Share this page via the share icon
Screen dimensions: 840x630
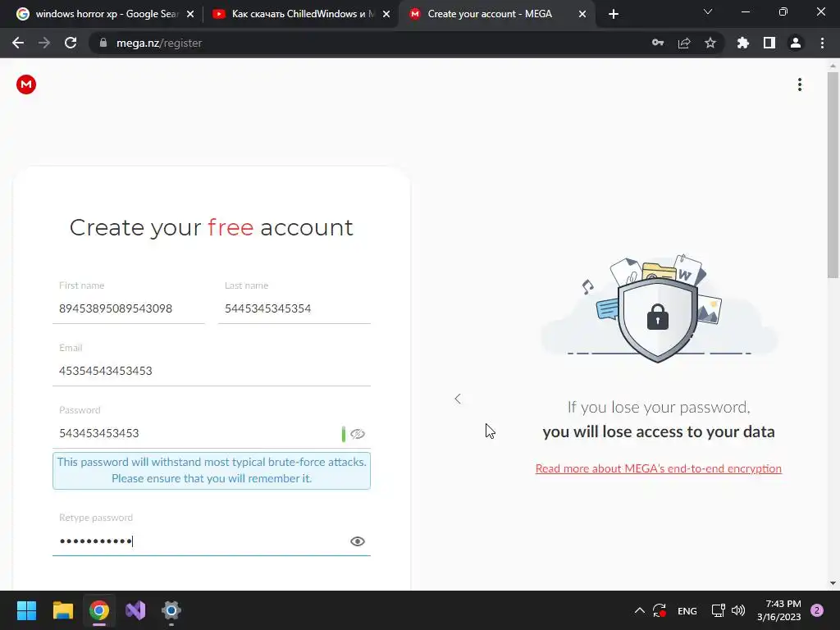coord(684,43)
